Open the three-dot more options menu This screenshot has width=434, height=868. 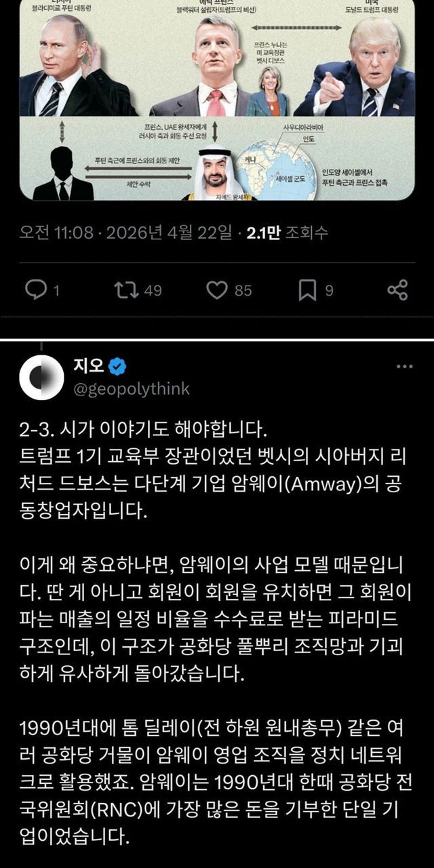coord(404,367)
